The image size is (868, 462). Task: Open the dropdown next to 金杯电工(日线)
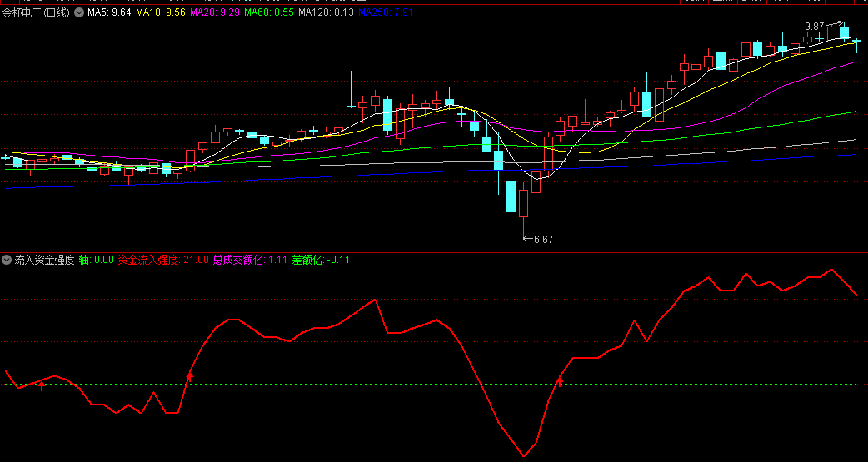pyautogui.click(x=78, y=12)
